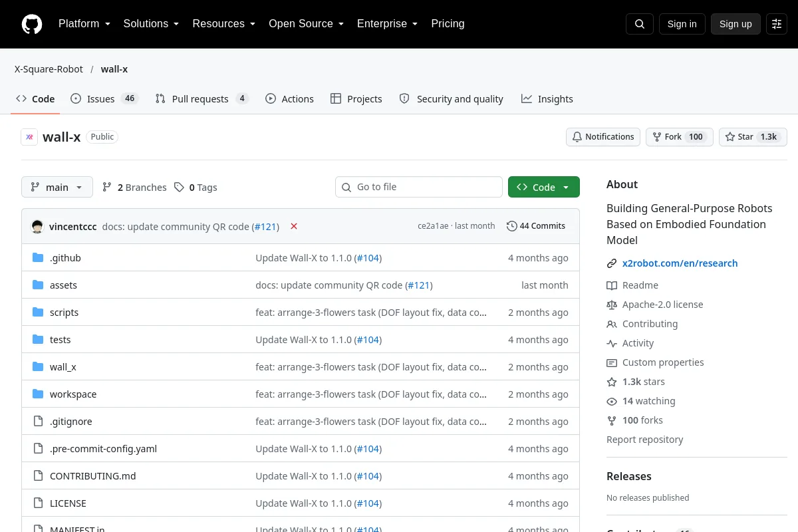This screenshot has height=532, width=798.
Task: Click the Report repository link
Action: pyautogui.click(x=644, y=440)
